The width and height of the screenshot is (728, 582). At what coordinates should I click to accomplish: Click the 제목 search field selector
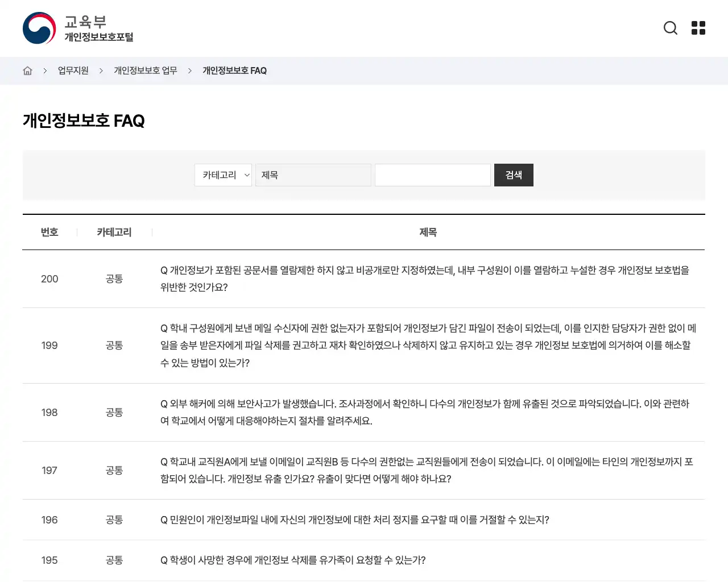point(313,175)
